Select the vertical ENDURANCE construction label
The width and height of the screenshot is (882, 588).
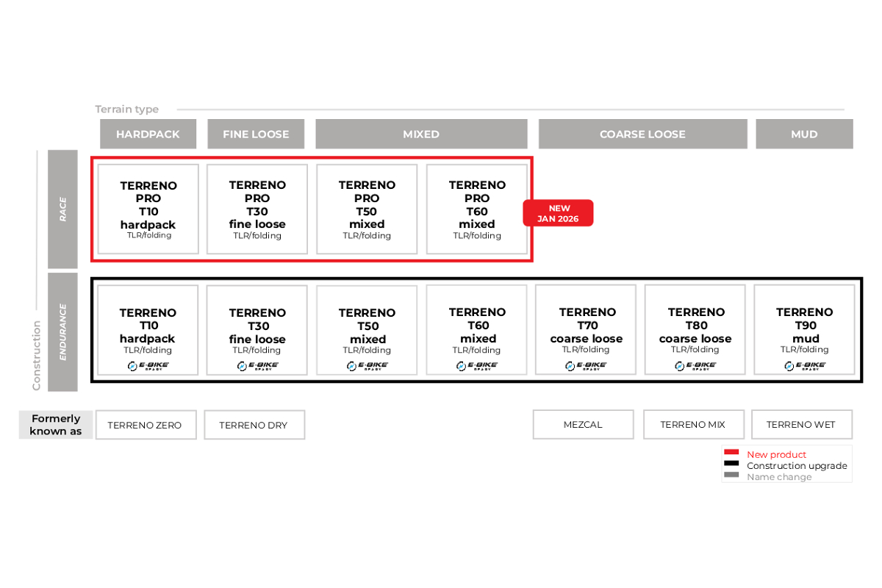point(62,332)
